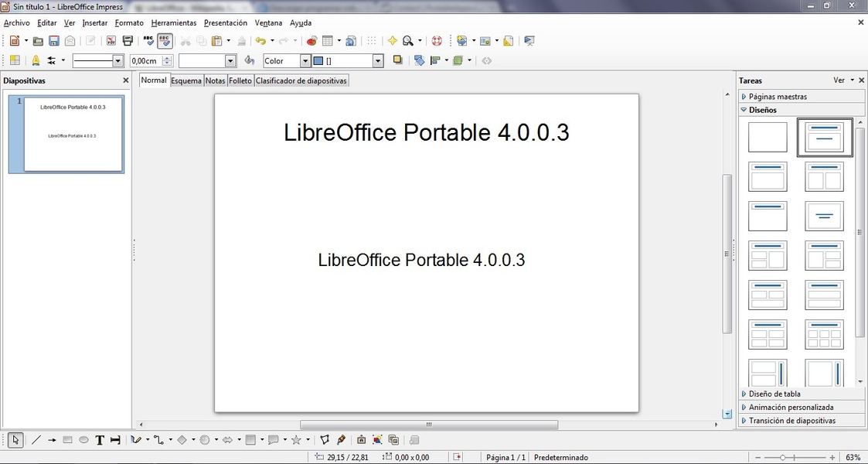
Task: Select the Text tool in drawing toolbar
Action: click(x=100, y=440)
